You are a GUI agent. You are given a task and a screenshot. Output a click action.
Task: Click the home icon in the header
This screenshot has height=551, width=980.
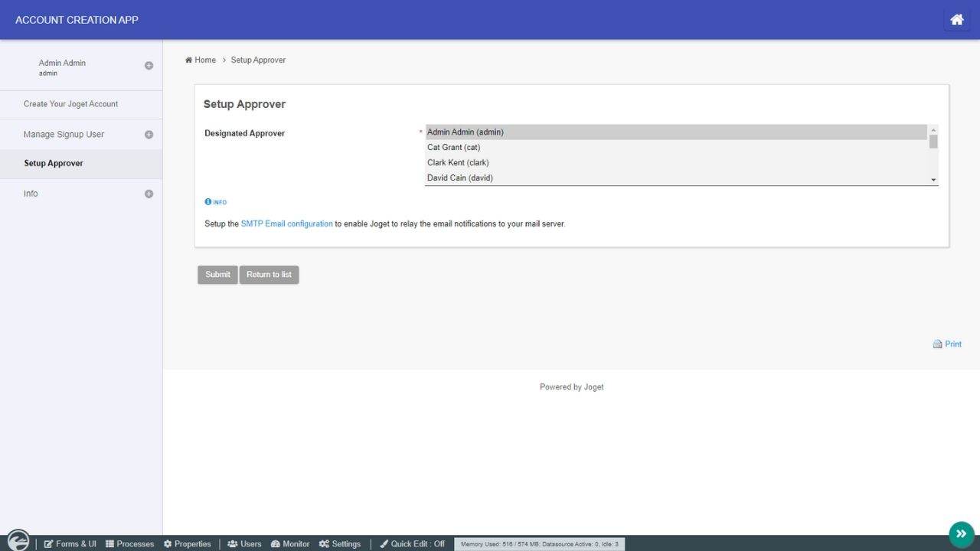956,20
